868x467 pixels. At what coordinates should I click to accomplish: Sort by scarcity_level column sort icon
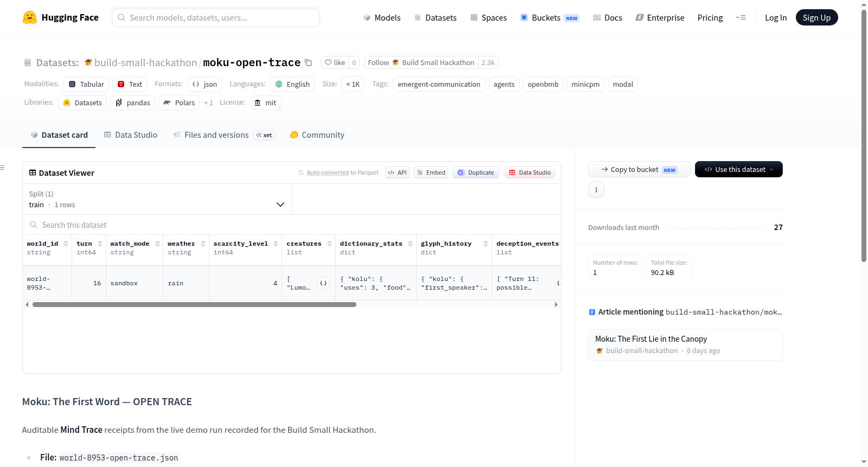[x=276, y=244]
